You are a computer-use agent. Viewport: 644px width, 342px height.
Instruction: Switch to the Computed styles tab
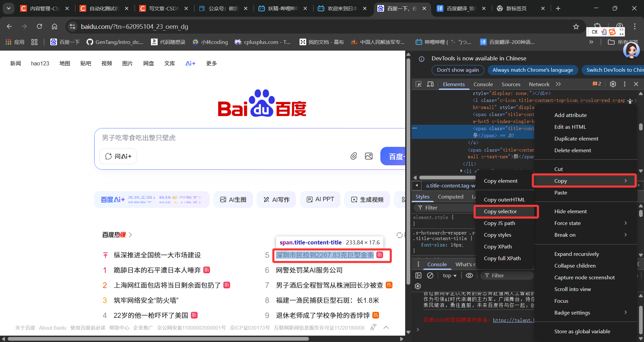point(450,196)
